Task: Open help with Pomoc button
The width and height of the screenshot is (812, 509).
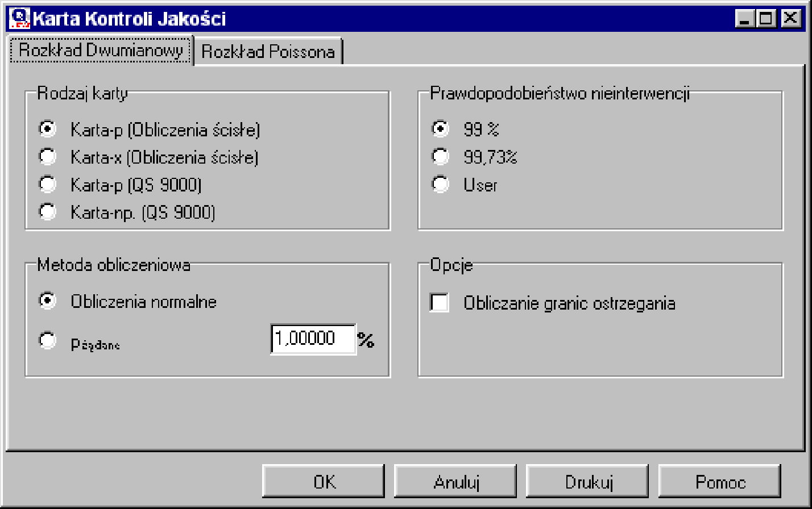Action: tap(720, 482)
